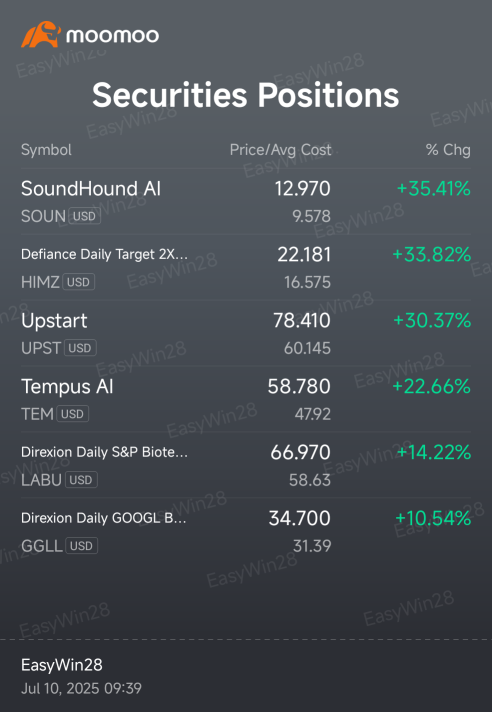The image size is (492, 712).
Task: Click the USD badge next to SOUN
Action: click(x=84, y=216)
